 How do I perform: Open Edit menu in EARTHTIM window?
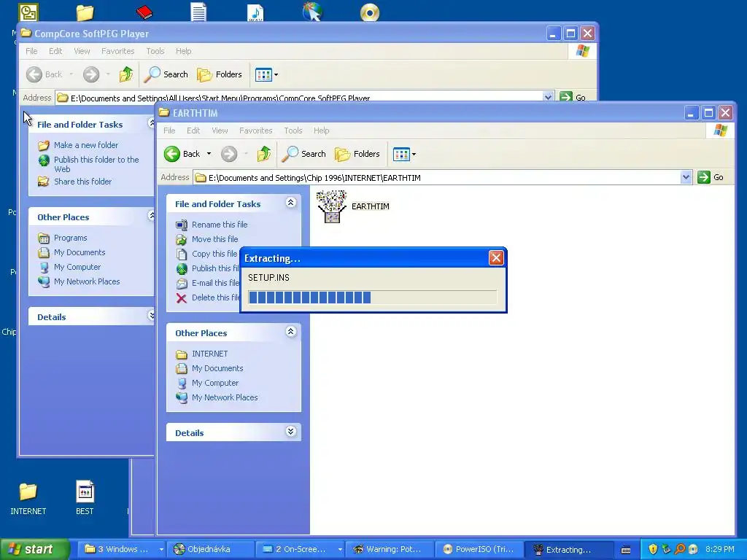(193, 131)
